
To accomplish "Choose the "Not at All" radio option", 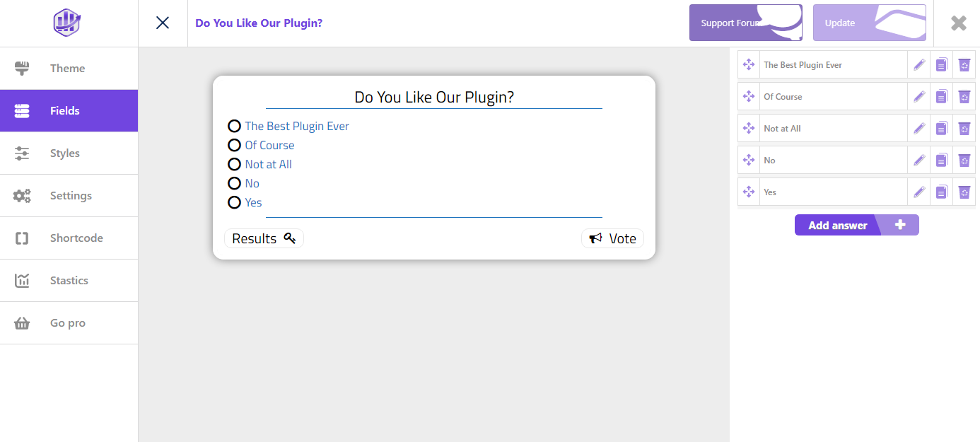I will (234, 165).
